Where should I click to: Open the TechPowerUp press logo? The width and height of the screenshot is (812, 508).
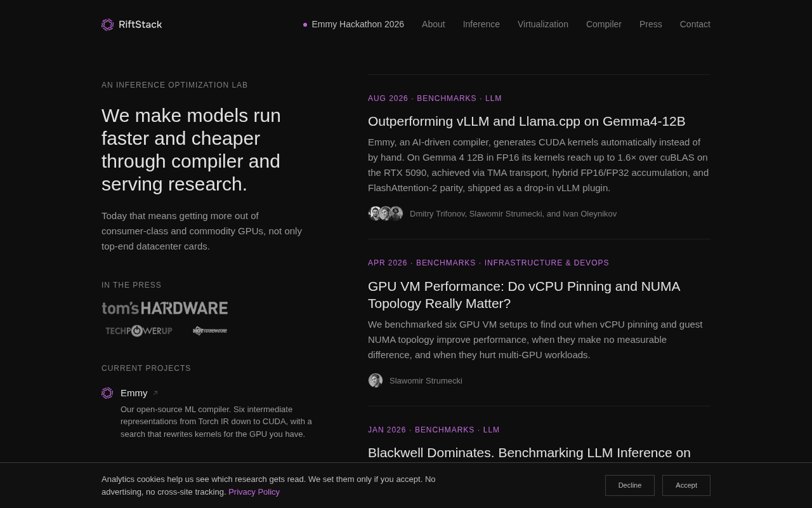138,331
